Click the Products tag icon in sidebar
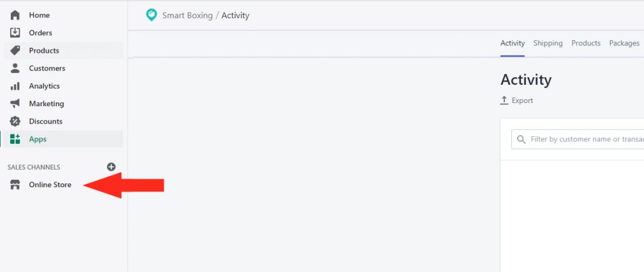Screen dimensions: 644x272 coord(15,50)
